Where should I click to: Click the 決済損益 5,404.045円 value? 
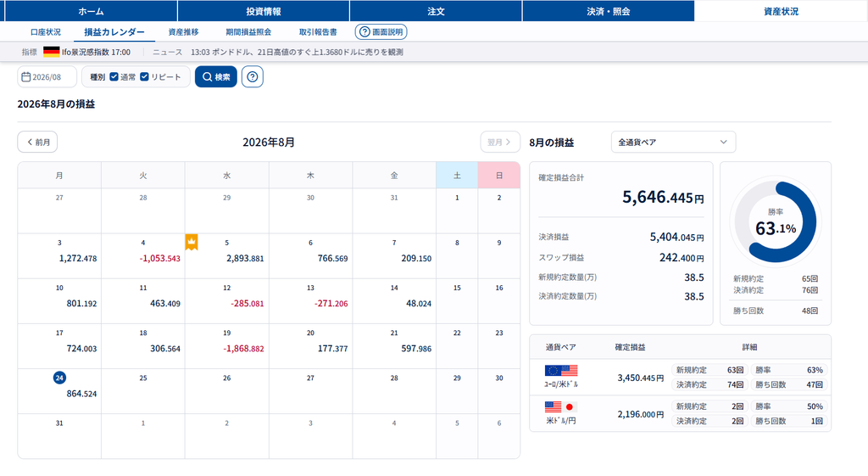point(676,238)
